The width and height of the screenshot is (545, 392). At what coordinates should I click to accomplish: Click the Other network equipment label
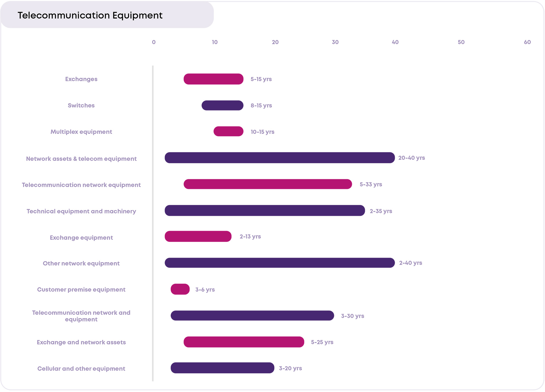tap(81, 263)
